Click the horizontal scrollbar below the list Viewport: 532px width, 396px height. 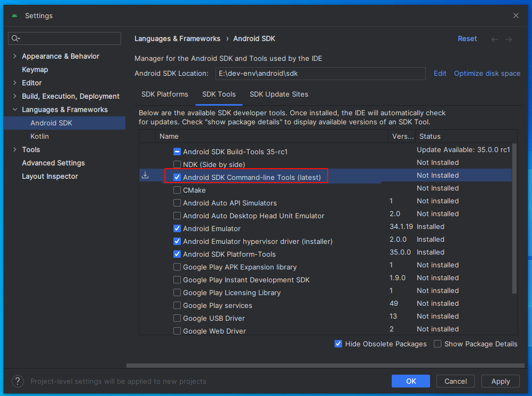pyautogui.click(x=325, y=366)
